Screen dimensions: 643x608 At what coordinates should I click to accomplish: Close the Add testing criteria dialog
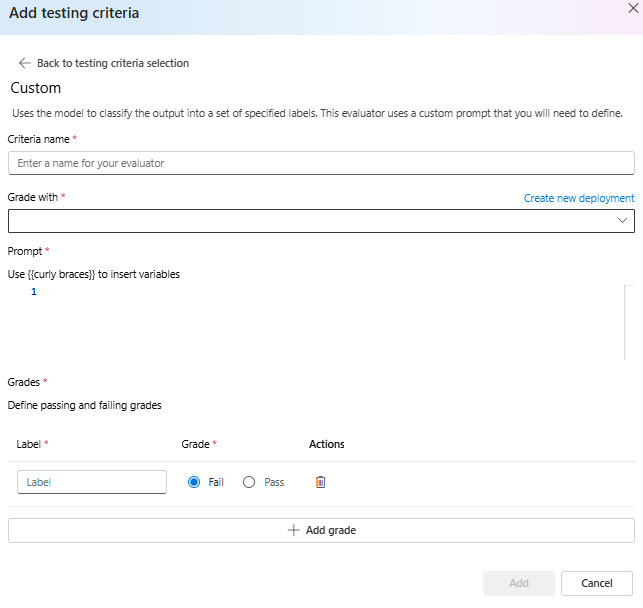click(x=633, y=7)
